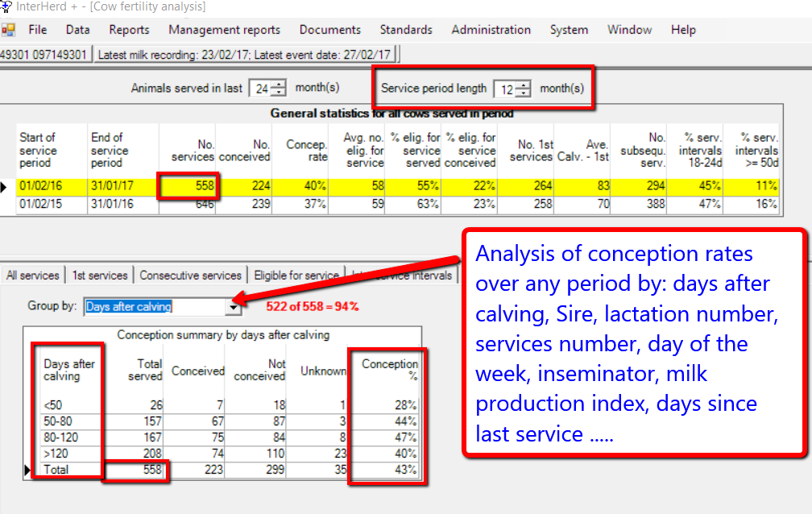
Task: Switch to the All services tab
Action: coord(32,276)
